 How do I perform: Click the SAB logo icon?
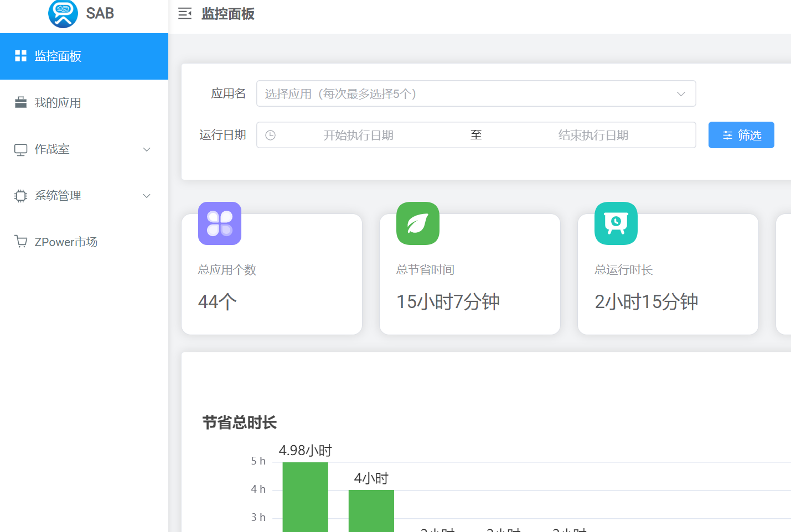[x=63, y=13]
